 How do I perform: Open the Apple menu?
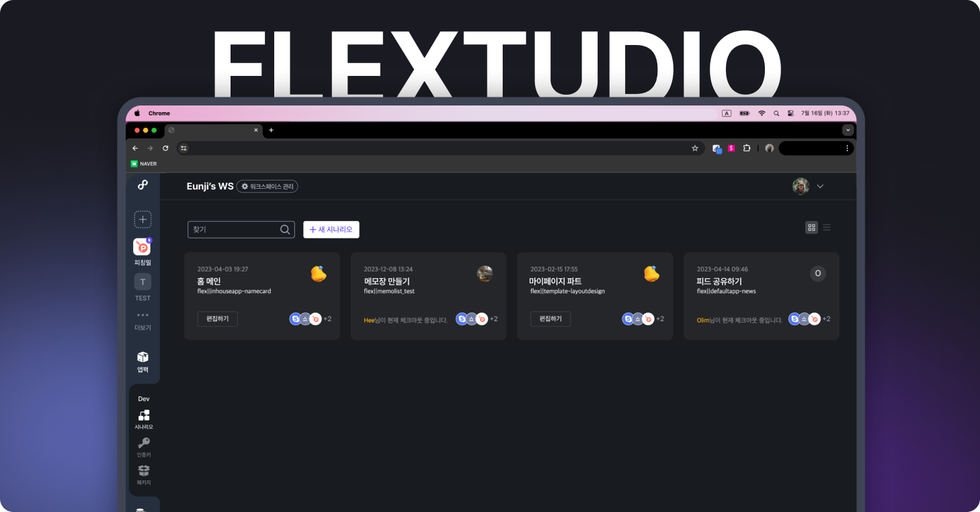point(137,113)
